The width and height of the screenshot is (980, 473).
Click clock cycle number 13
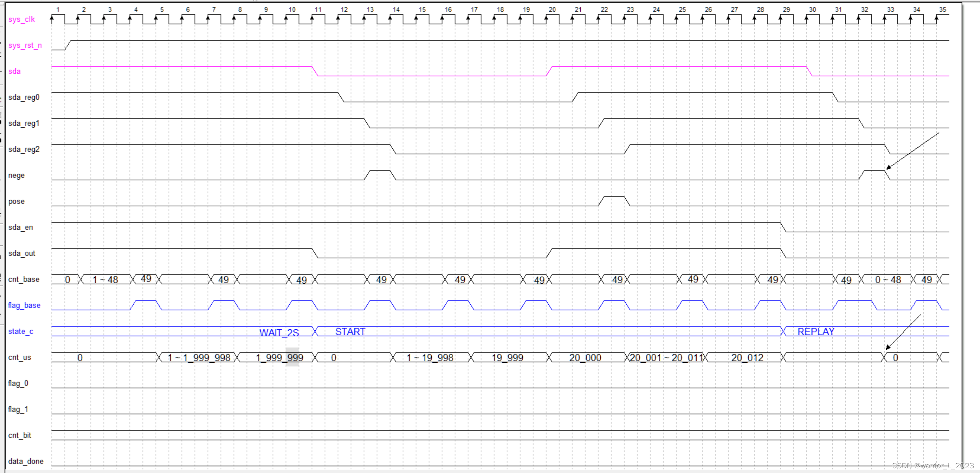point(370,9)
